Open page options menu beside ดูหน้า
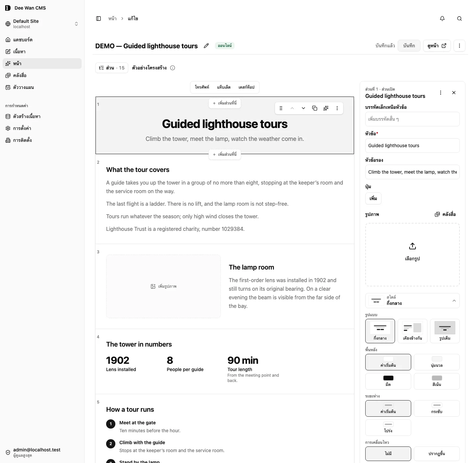Image resolution: width=476 pixels, height=463 pixels. 459,46
